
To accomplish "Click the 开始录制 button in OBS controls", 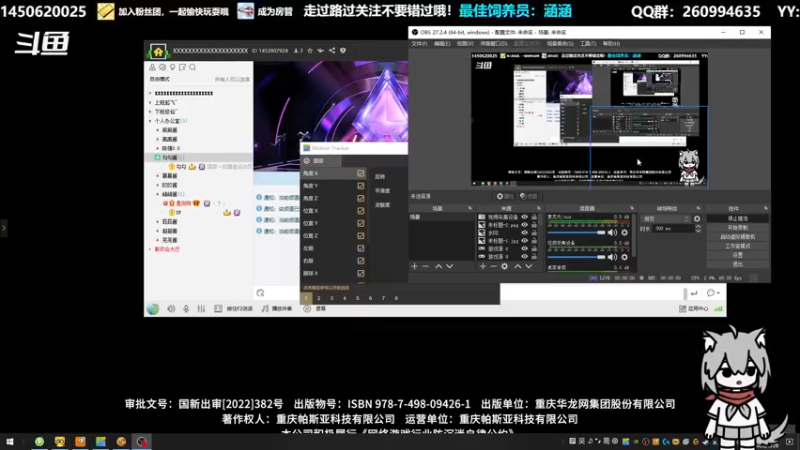I will (738, 228).
